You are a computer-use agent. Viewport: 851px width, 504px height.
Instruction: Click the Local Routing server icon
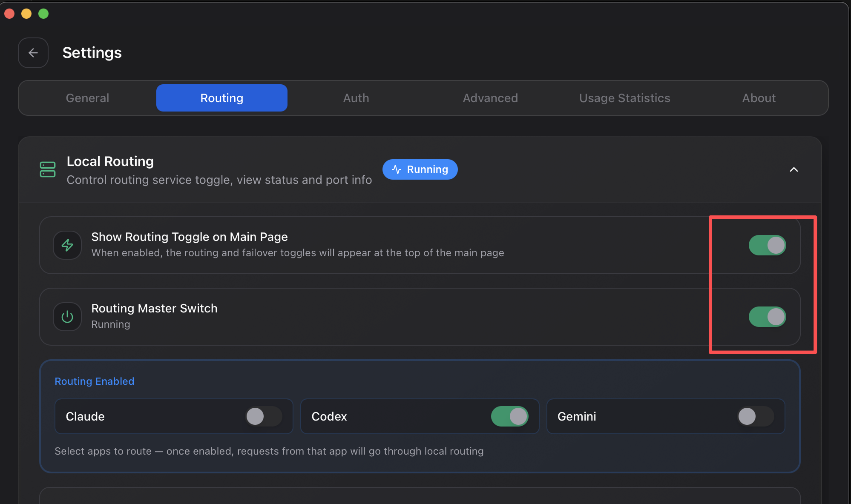(48, 169)
